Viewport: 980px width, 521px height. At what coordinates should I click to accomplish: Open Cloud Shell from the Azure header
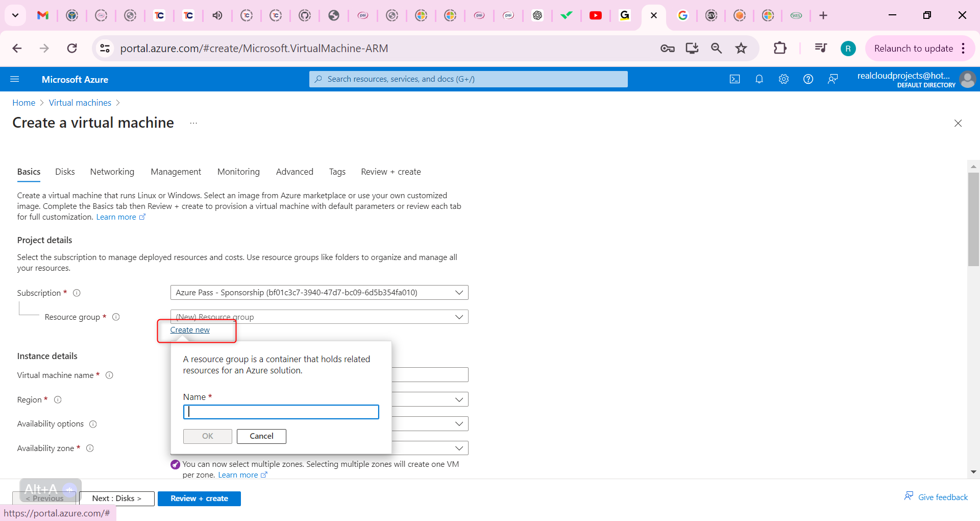click(734, 79)
